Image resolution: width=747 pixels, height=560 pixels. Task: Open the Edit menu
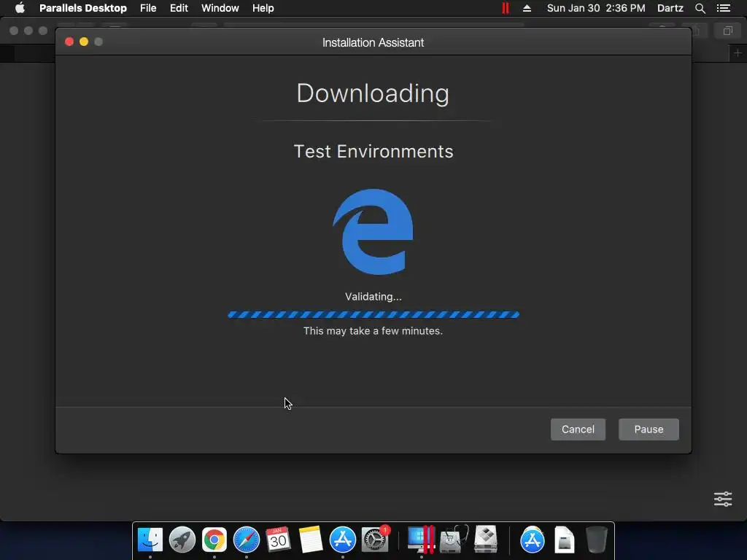click(179, 8)
